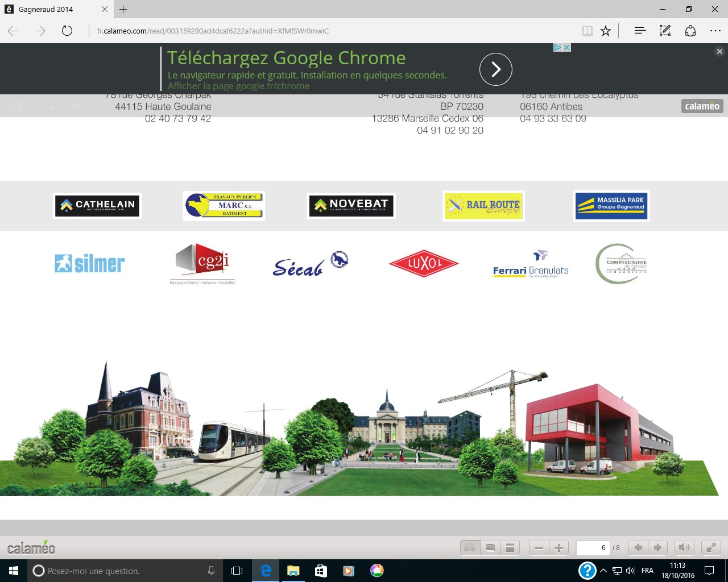728x582 pixels.
Task: Click the Rail Route Europe logo
Action: point(483,206)
